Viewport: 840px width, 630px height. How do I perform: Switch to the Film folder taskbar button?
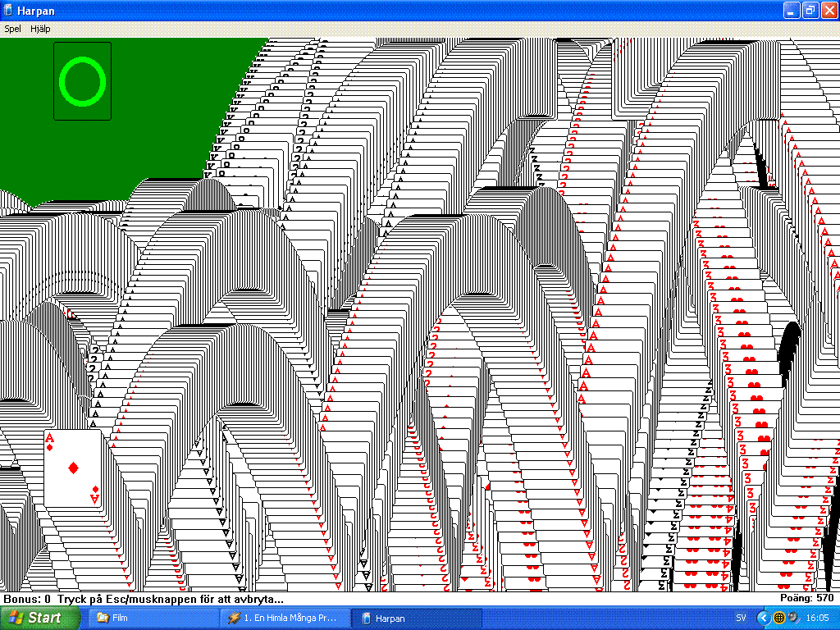point(148,618)
